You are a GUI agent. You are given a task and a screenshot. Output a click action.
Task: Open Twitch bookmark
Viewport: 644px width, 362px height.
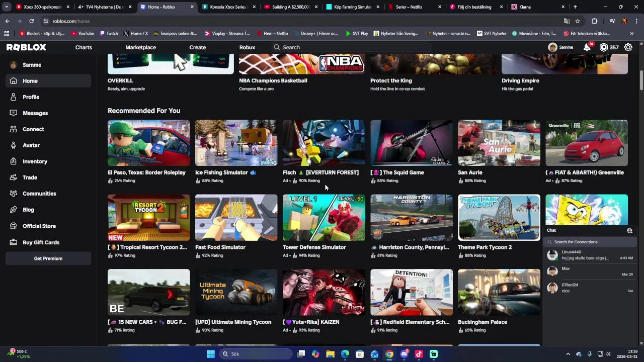tap(109, 34)
